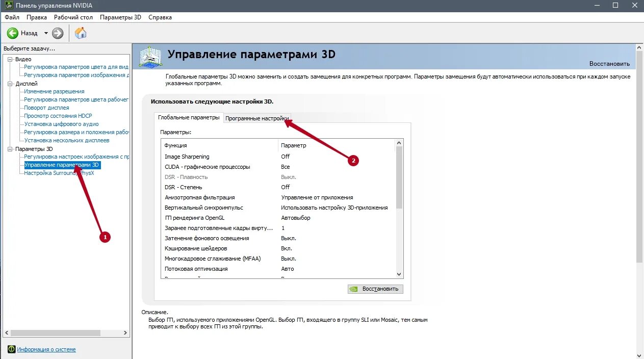Select DSR - Степень row
This screenshot has width=644, height=359.
tap(278, 187)
